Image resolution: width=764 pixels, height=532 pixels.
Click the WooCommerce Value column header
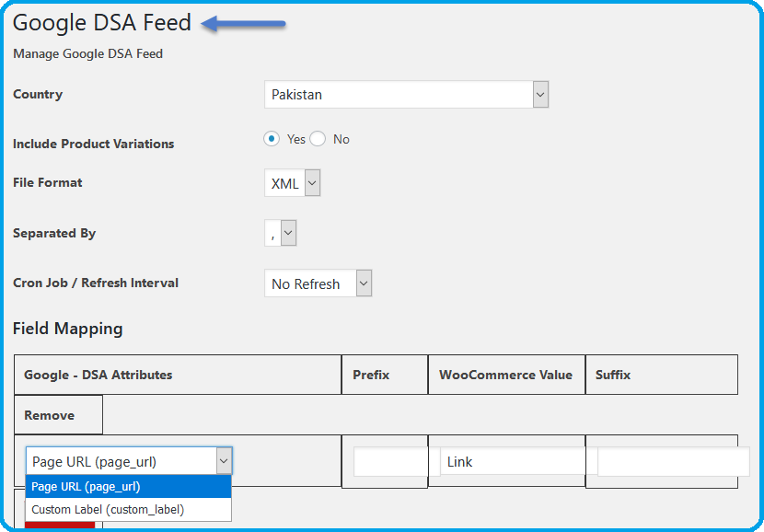(507, 375)
